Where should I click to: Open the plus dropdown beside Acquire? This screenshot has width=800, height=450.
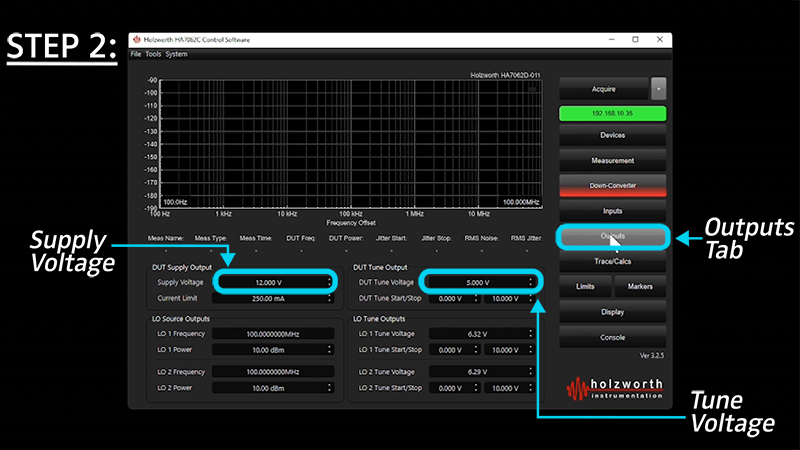[658, 89]
